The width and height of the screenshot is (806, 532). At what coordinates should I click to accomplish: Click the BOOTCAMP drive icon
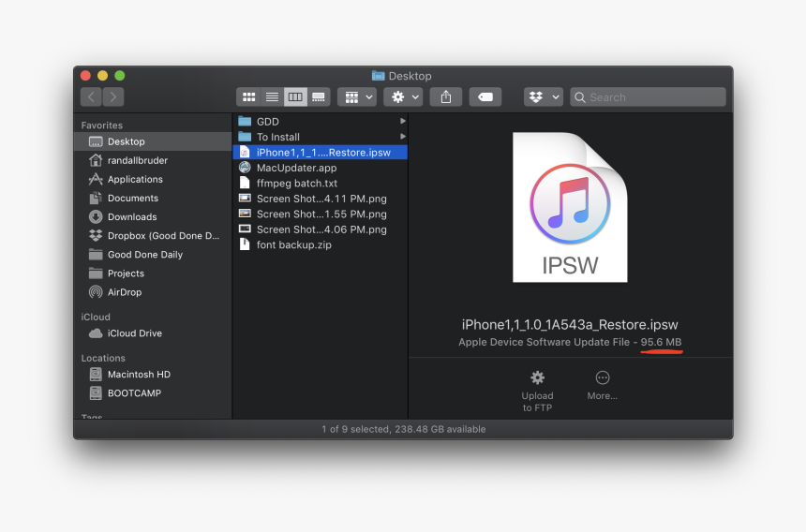tap(96, 393)
